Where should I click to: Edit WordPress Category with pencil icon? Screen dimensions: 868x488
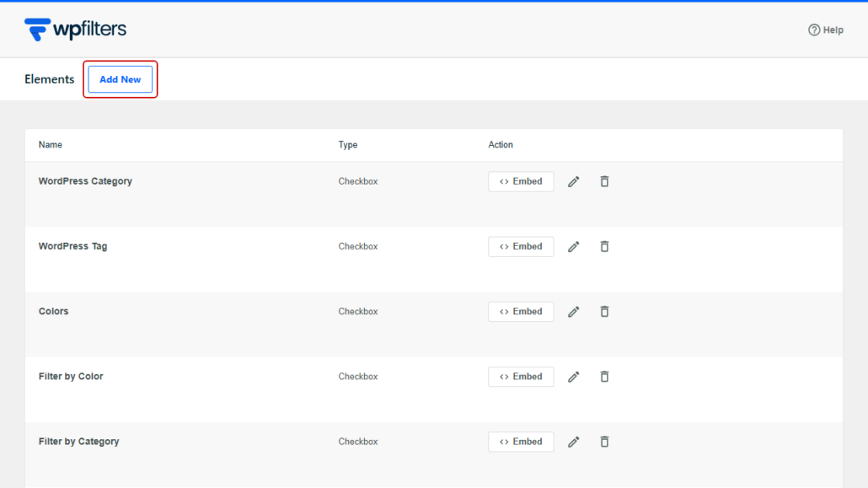tap(574, 182)
